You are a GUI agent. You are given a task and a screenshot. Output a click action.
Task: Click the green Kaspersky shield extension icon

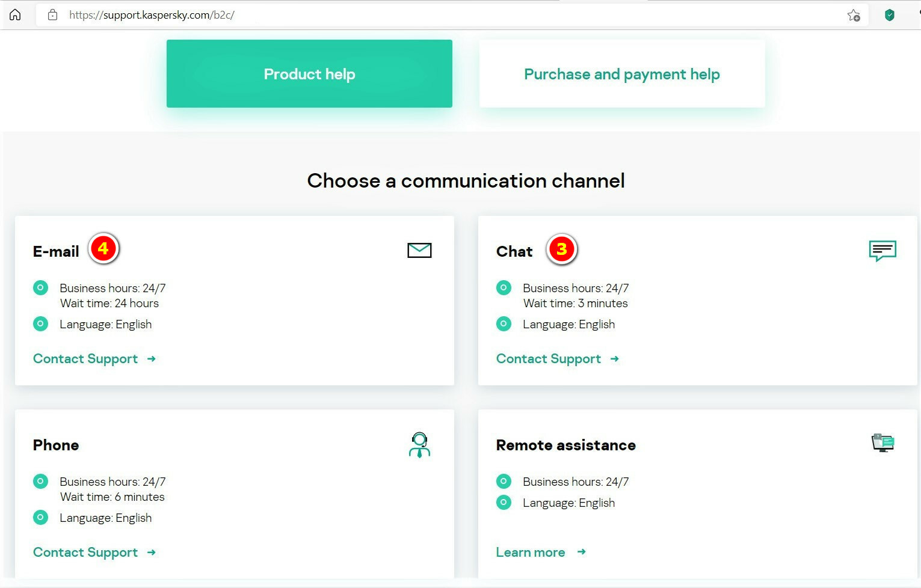coord(889,15)
